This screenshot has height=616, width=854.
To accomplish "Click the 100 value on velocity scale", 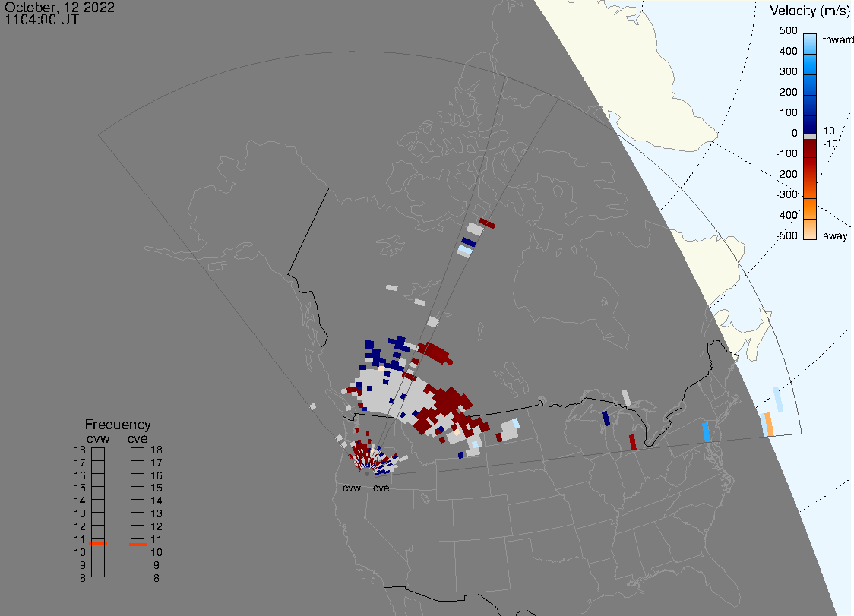I will click(788, 112).
